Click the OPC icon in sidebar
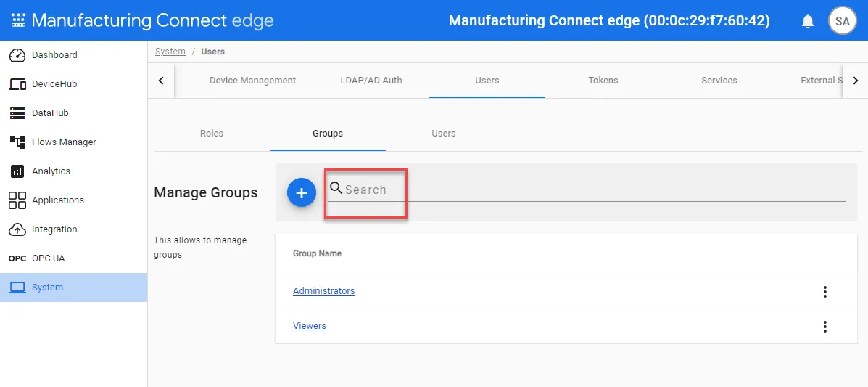This screenshot has width=868, height=387. coord(17,258)
